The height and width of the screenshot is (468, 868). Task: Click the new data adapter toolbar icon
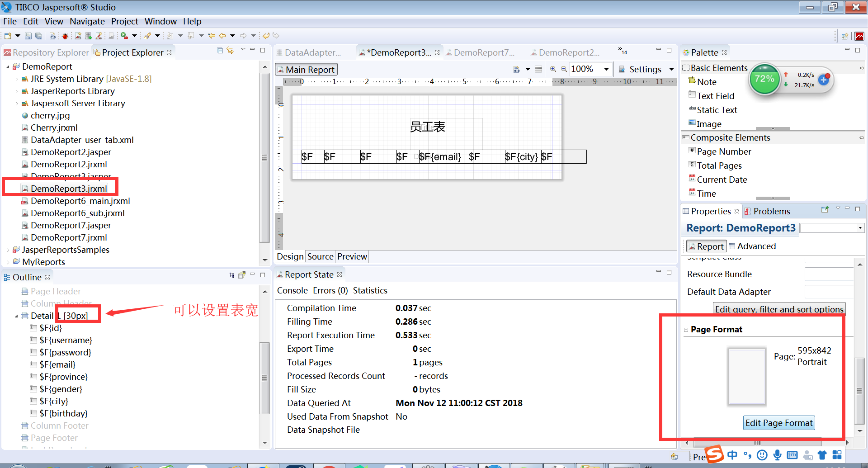88,36
